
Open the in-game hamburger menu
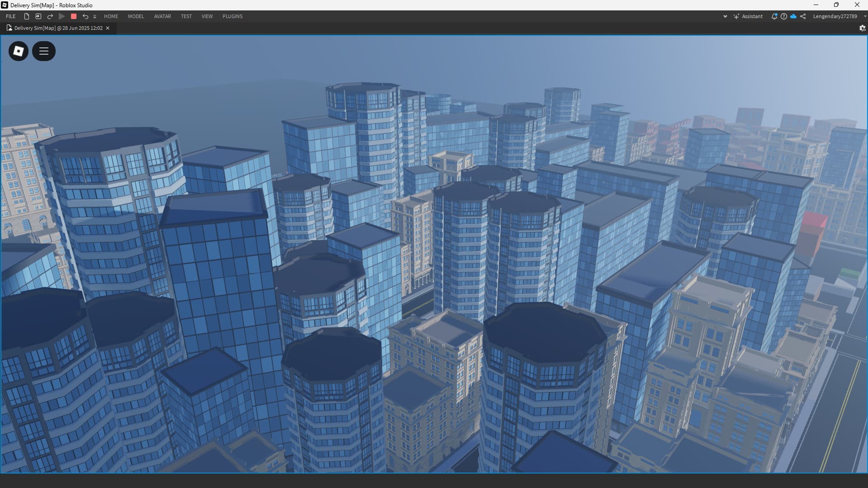coord(44,51)
